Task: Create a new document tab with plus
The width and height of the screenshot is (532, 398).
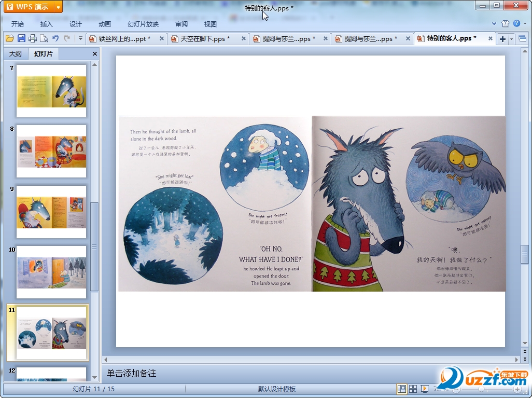Action: coord(502,39)
